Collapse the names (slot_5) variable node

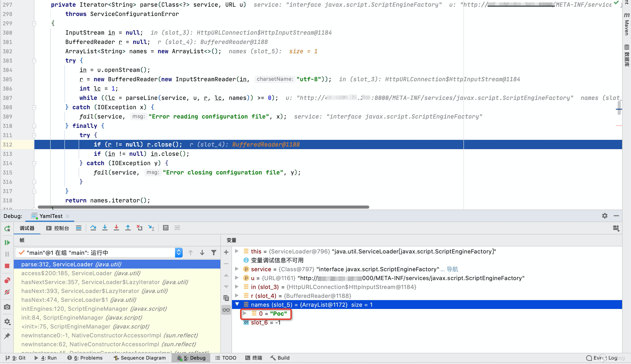pos(237,305)
